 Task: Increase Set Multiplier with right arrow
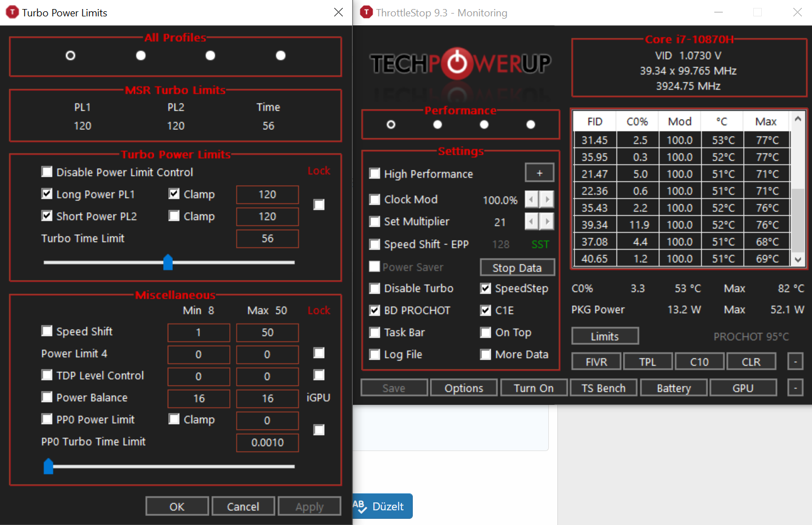pyautogui.click(x=547, y=221)
